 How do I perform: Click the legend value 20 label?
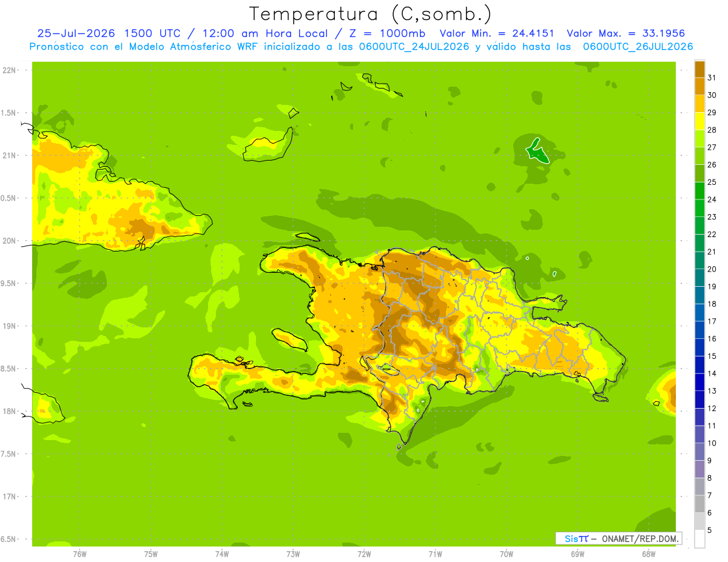[x=712, y=269]
